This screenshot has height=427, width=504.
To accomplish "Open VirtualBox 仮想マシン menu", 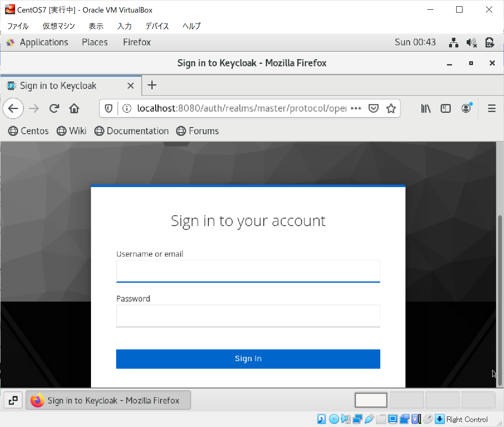I will [59, 26].
